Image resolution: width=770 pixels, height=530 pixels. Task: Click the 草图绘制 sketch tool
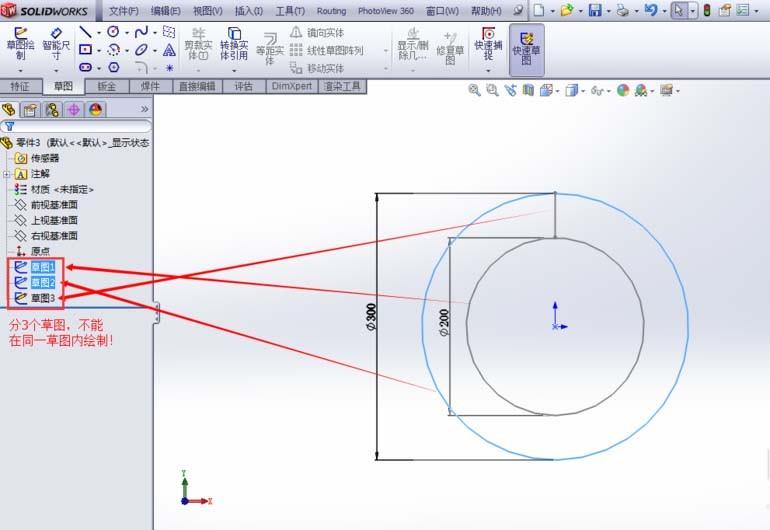pyautogui.click(x=20, y=43)
